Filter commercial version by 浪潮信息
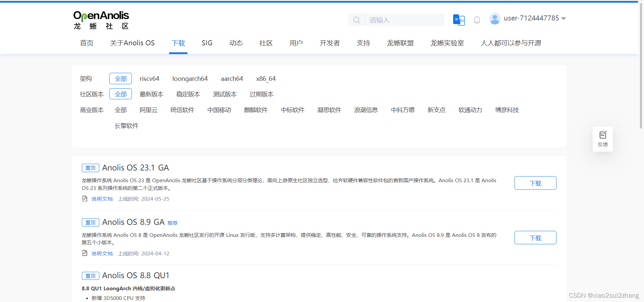Screen dimensions: 644x302 tap(366, 110)
